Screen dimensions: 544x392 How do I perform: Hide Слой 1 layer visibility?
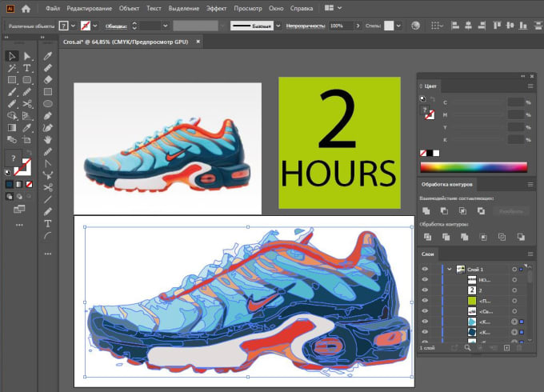click(x=425, y=269)
